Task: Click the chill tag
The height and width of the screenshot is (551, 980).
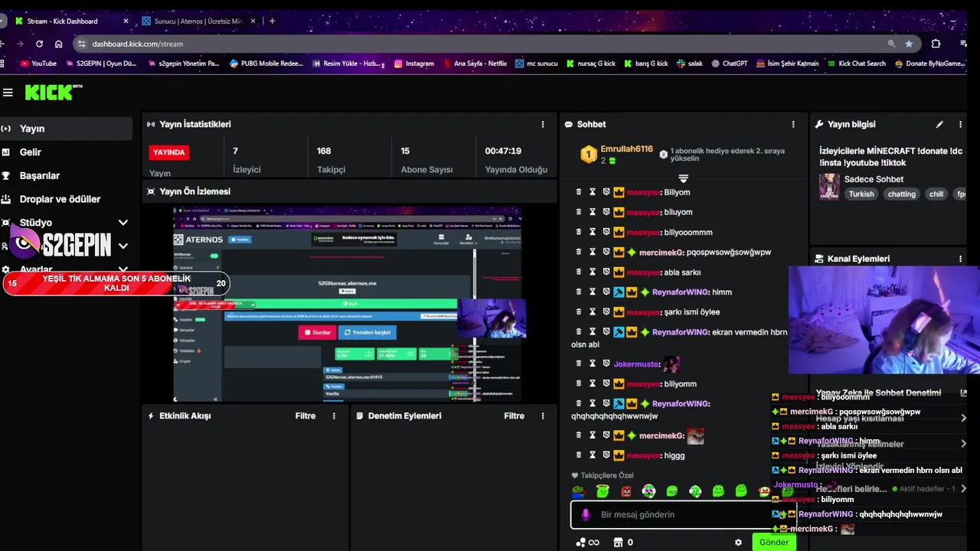Action: pos(936,194)
